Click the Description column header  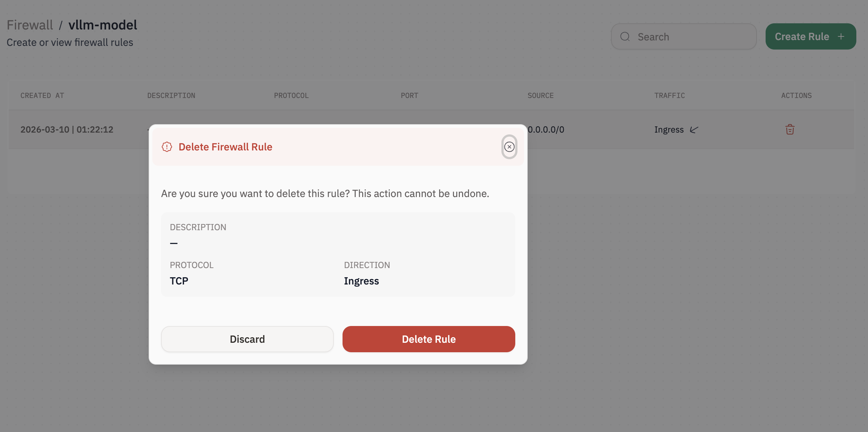coord(171,95)
